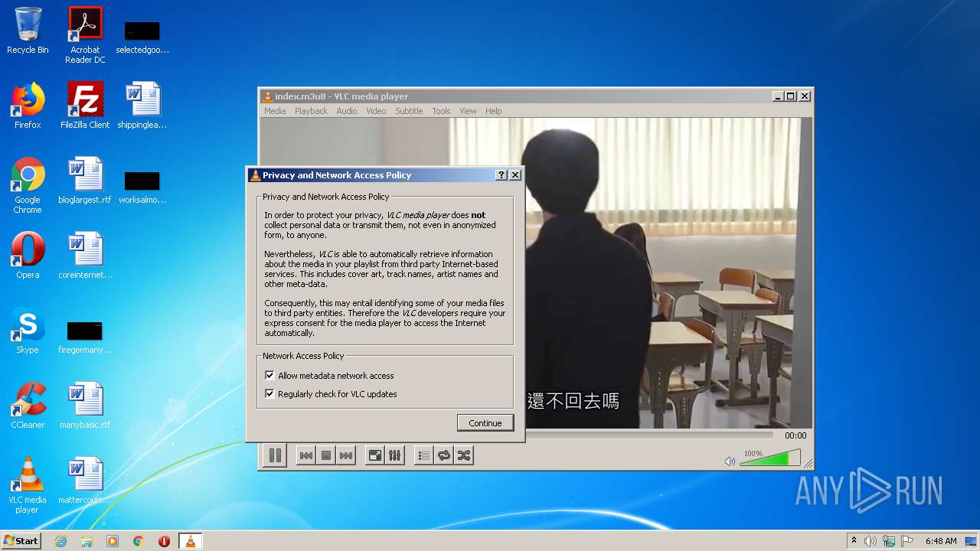Open the View menu
The height and width of the screenshot is (551, 980).
tap(468, 111)
